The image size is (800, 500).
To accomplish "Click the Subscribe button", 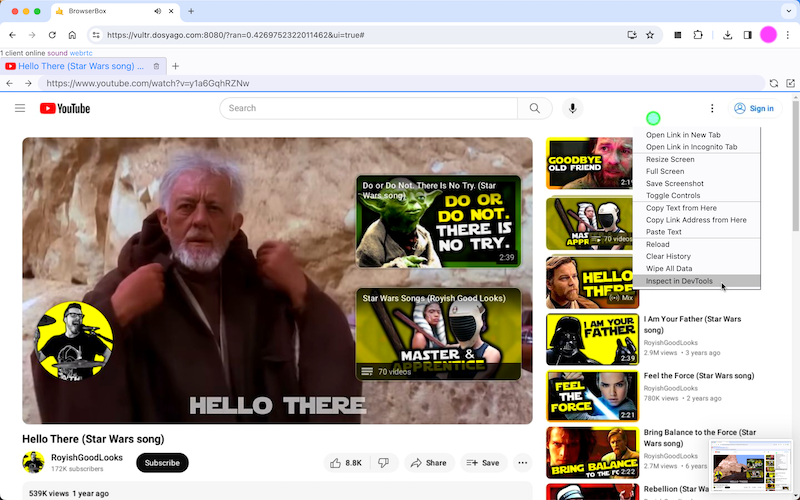I will (162, 463).
